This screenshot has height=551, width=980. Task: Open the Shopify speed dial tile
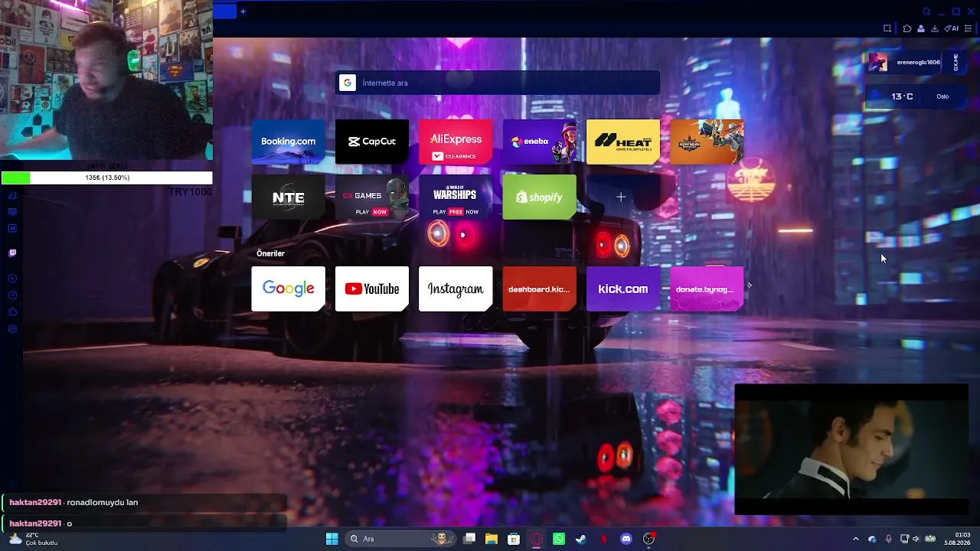[540, 197]
